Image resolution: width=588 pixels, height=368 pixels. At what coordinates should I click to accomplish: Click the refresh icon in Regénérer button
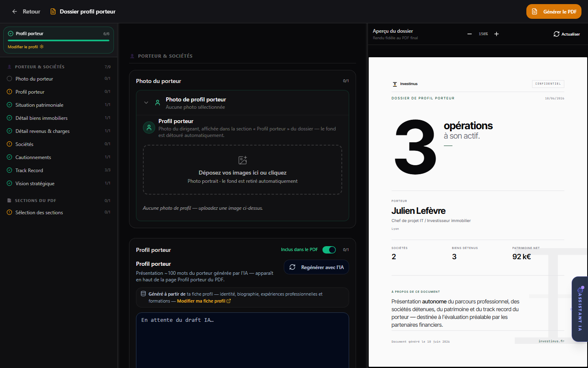point(292,267)
